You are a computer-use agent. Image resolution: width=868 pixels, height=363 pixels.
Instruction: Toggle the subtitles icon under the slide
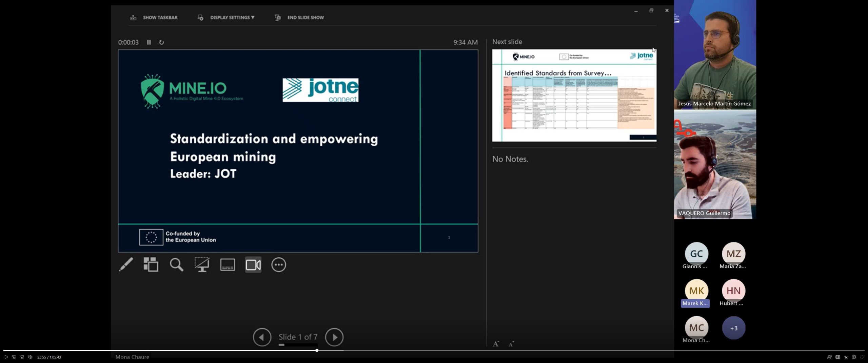pos(228,265)
